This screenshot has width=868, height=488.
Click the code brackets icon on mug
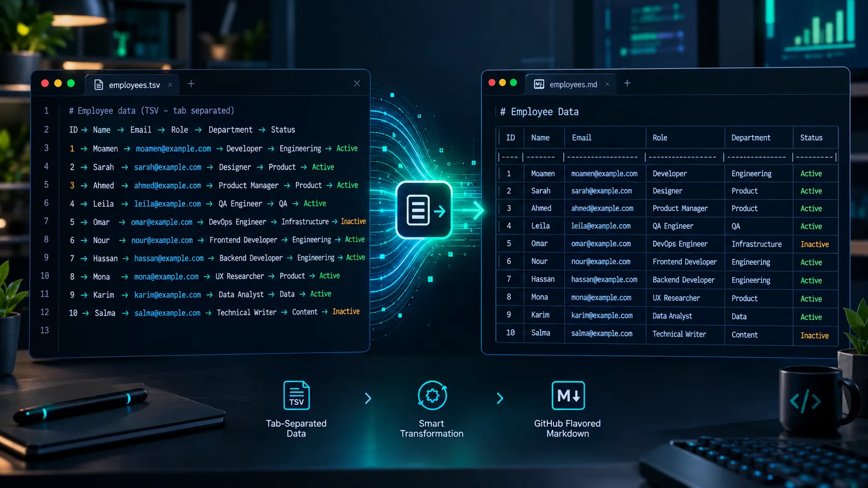pyautogui.click(x=805, y=401)
